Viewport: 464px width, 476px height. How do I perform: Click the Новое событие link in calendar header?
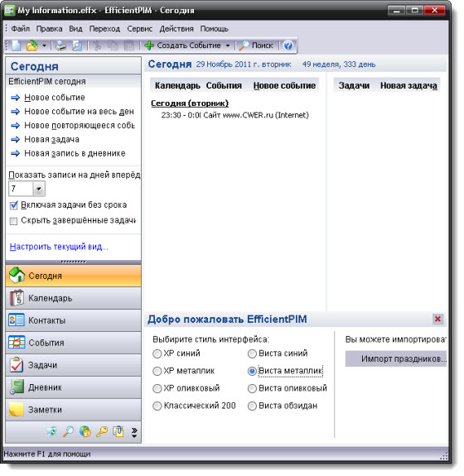click(284, 85)
